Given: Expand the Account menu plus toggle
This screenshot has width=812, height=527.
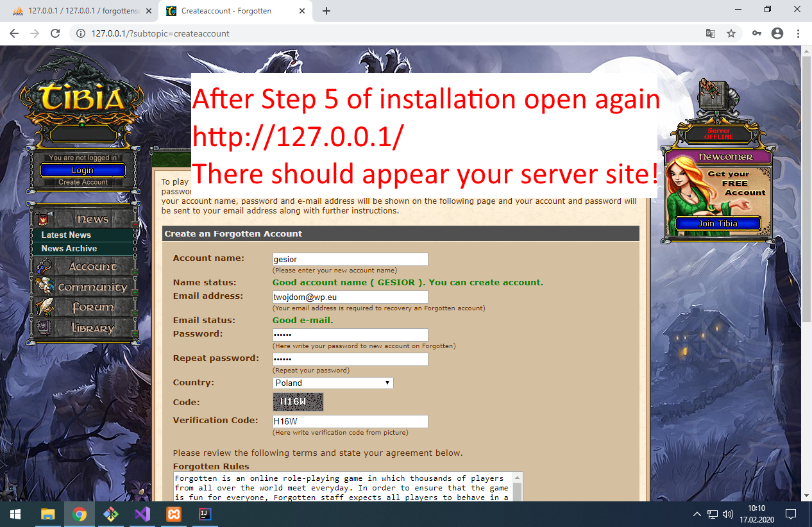Looking at the screenshot, I should click(x=134, y=272).
